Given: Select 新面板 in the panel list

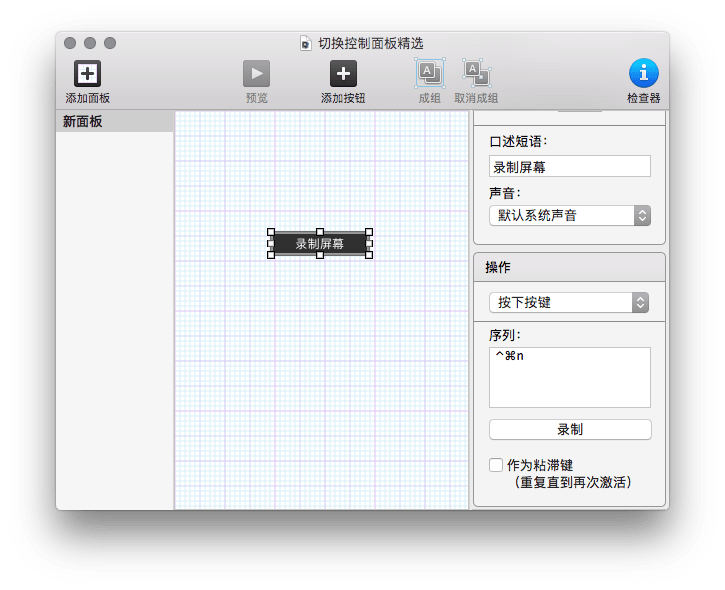Looking at the screenshot, I should [114, 122].
